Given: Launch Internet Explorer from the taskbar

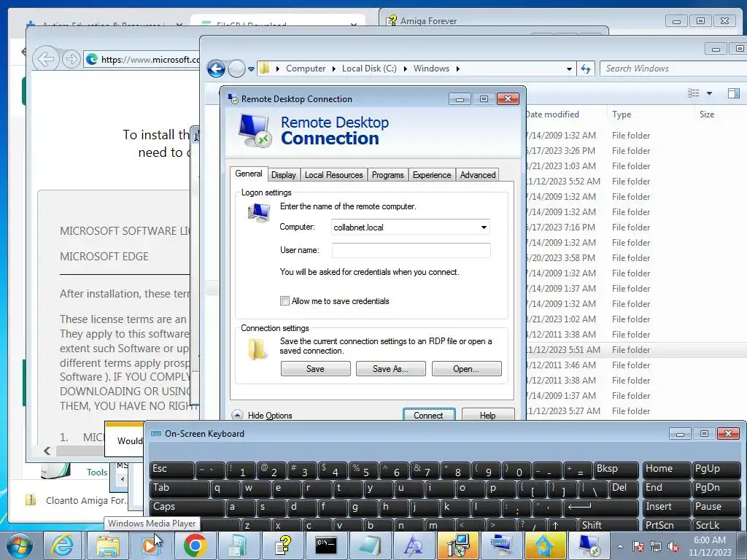Looking at the screenshot, I should point(63,545).
